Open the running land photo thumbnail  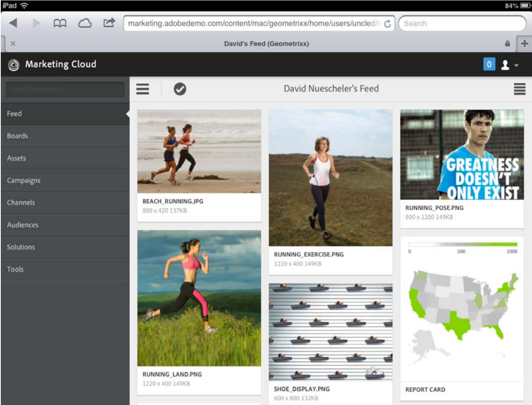(199, 298)
